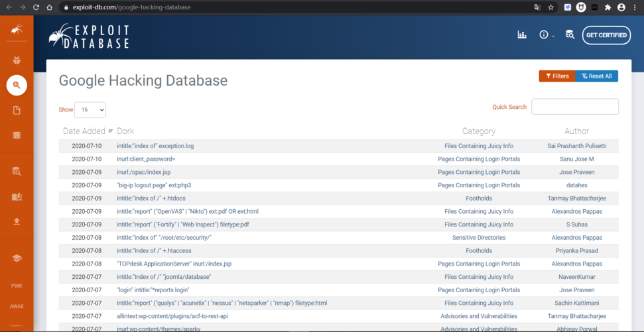644x332 pixels.
Task: Open the Shellcodes chip icon in sidebar
Action: coord(17,135)
